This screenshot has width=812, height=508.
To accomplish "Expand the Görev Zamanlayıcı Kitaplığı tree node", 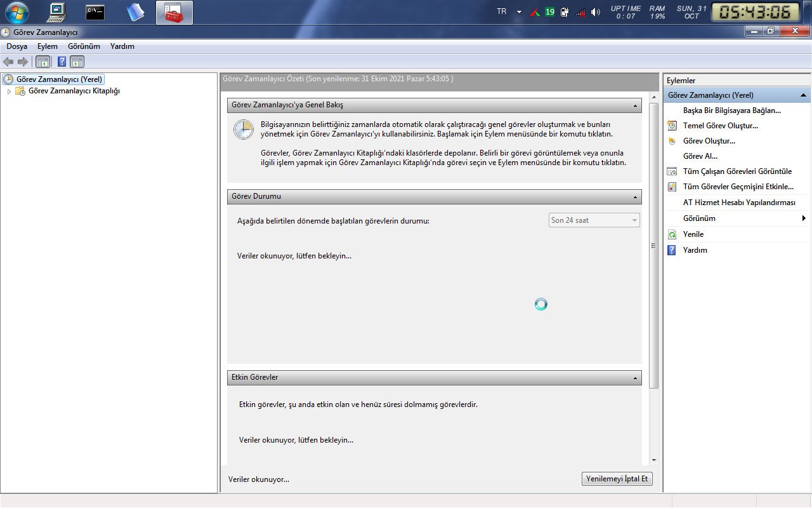I will click(x=9, y=91).
